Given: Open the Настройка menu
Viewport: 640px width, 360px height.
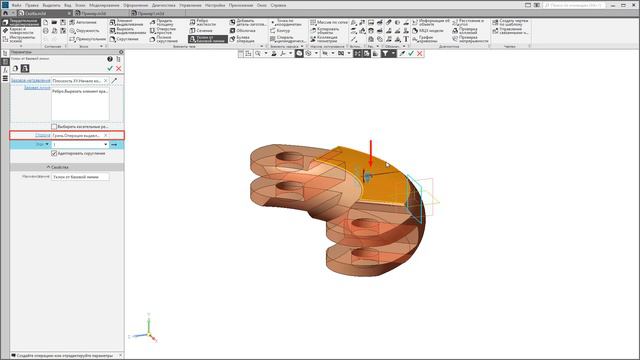Looking at the screenshot, I should (x=215, y=5).
